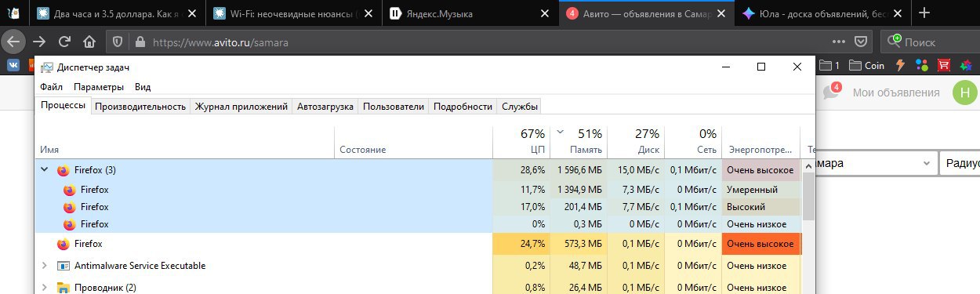The width and height of the screenshot is (980, 294).
Task: Close the Юла tab
Action: coord(898,13)
